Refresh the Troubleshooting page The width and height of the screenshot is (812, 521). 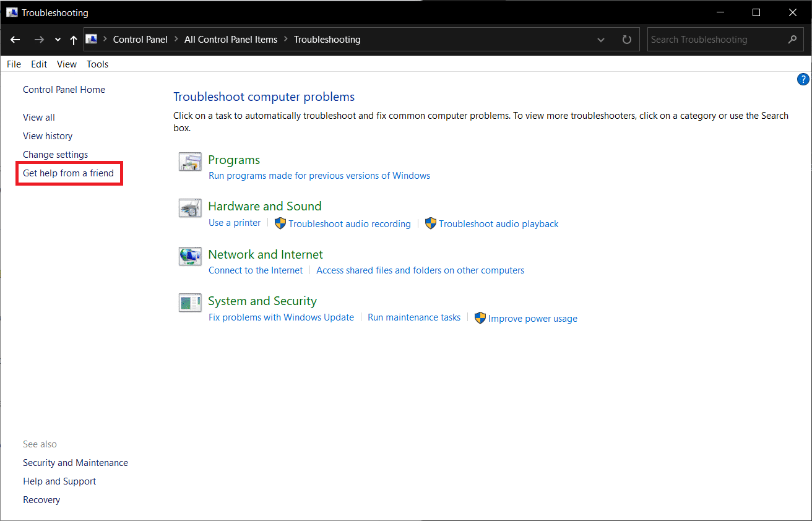[627, 40]
